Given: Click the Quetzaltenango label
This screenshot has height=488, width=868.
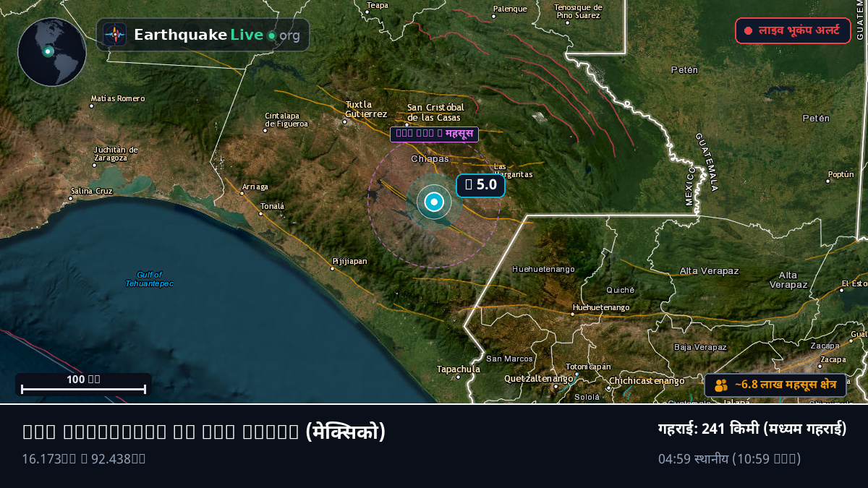Looking at the screenshot, I should [539, 378].
